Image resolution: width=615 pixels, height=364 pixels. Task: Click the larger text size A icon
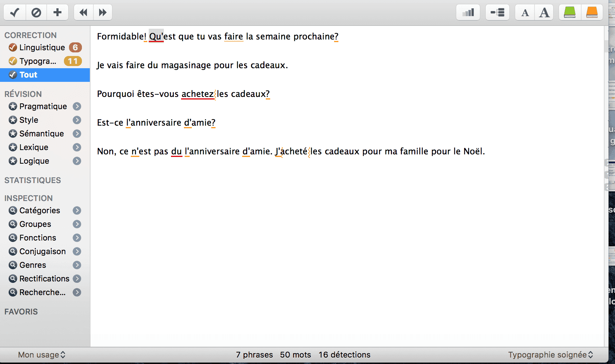point(544,13)
